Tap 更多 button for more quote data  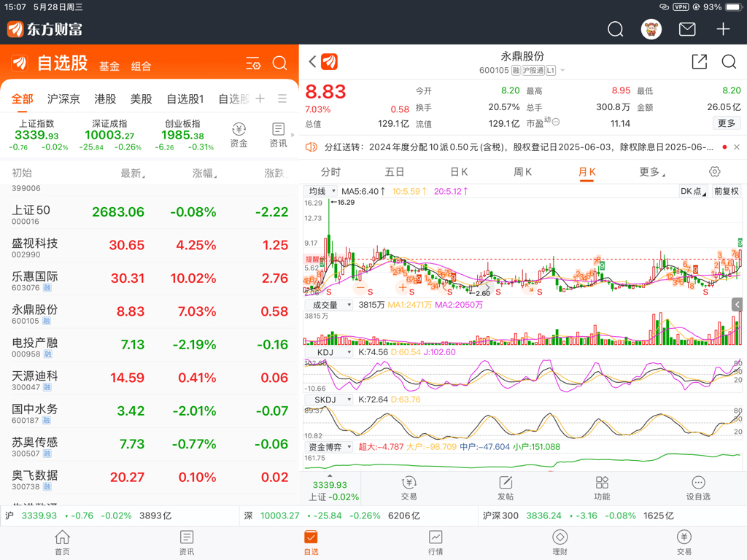[x=727, y=123]
